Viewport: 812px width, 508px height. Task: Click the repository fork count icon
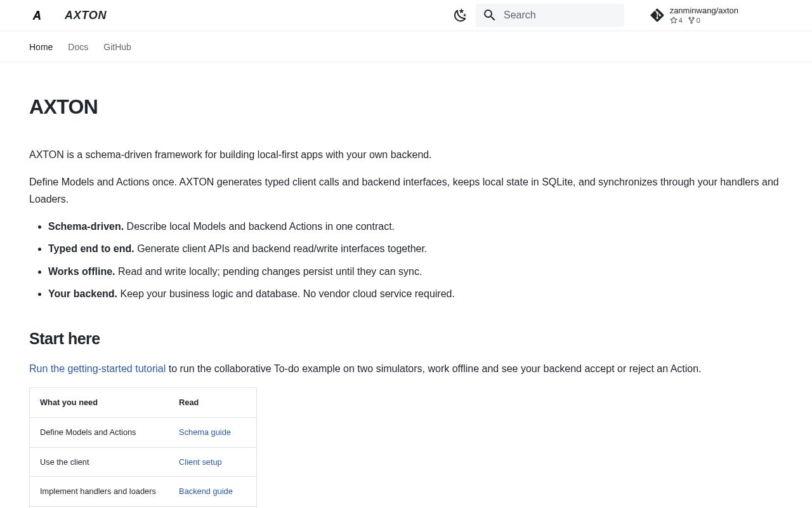pos(691,20)
